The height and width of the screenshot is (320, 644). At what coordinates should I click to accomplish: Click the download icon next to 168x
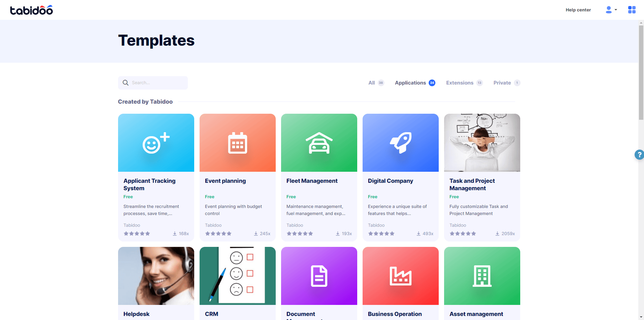click(x=175, y=233)
